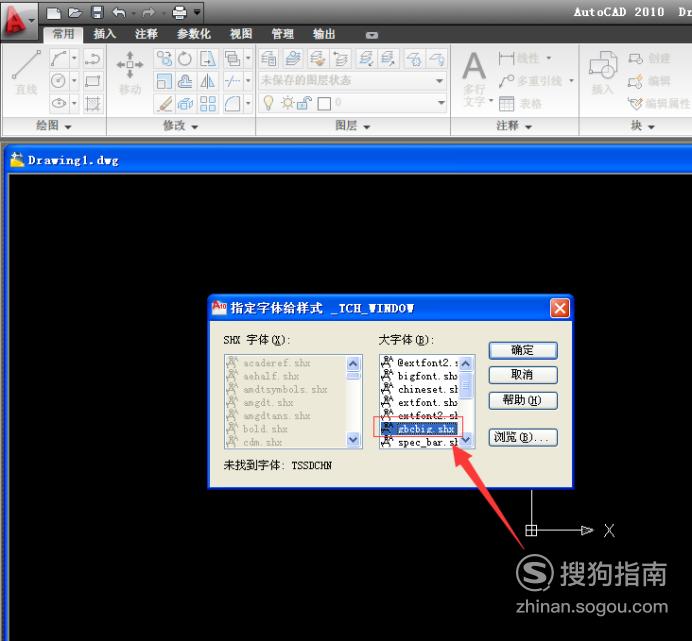This screenshot has height=641, width=692.
Task: Click the SHX font list scroll-up arrow
Action: click(353, 364)
